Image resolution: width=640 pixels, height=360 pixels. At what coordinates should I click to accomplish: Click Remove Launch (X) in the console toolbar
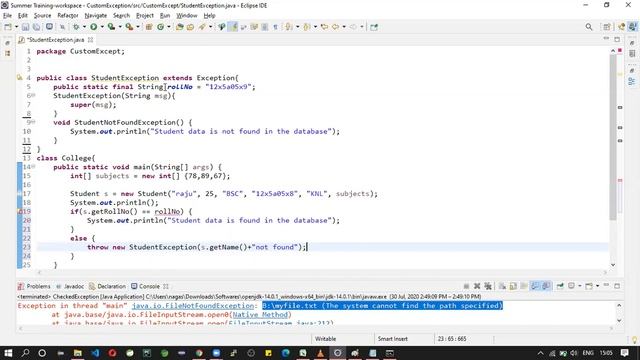pyautogui.click(x=477, y=286)
